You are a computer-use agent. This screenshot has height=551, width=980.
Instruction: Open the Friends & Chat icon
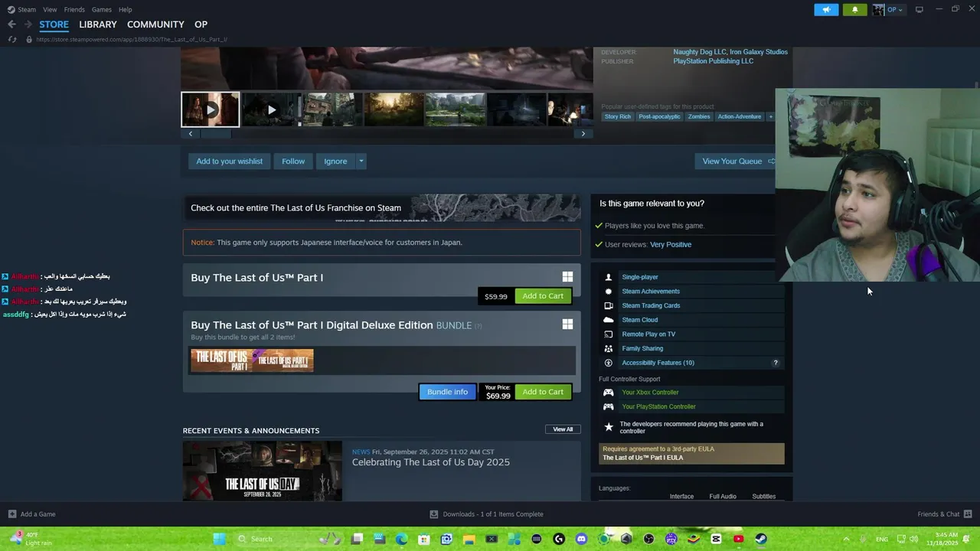pyautogui.click(x=968, y=514)
